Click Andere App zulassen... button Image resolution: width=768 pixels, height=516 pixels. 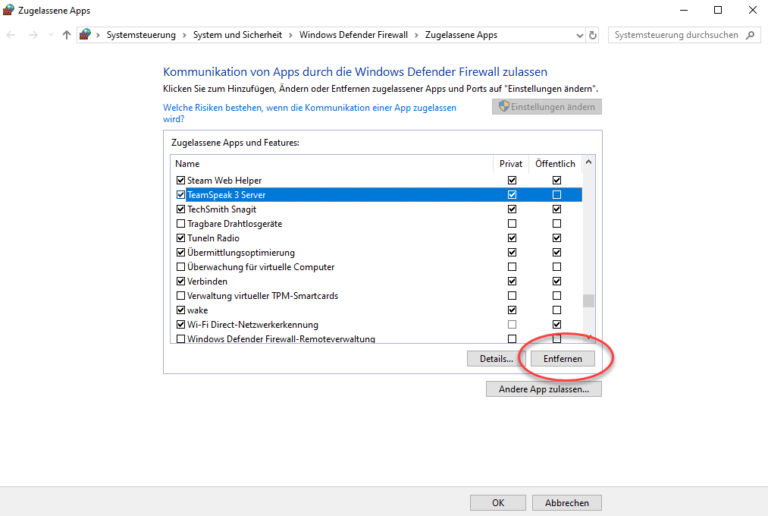tap(544, 389)
